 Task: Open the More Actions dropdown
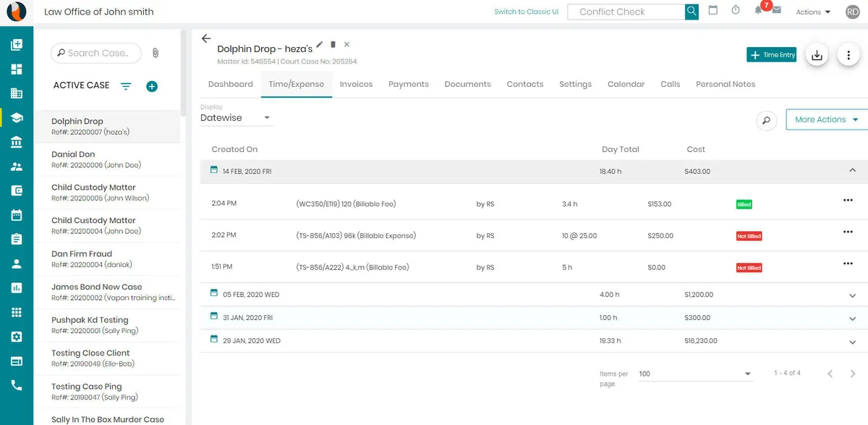(826, 119)
